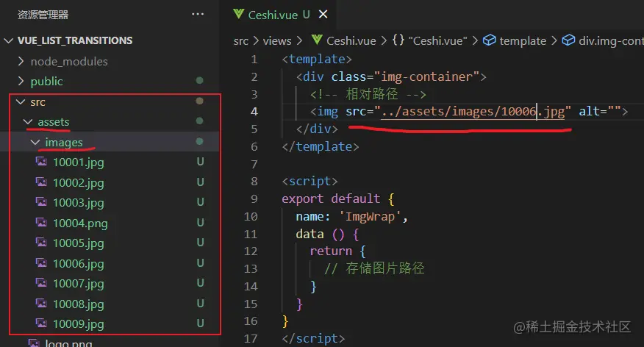
Task: Click the image file icon beside 10002.jpg
Action: click(41, 182)
